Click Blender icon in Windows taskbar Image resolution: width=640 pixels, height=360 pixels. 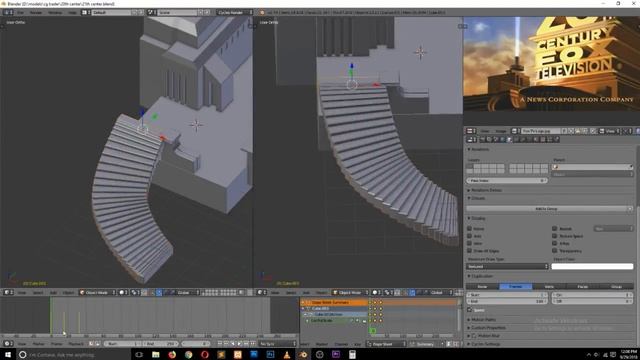click(x=303, y=355)
